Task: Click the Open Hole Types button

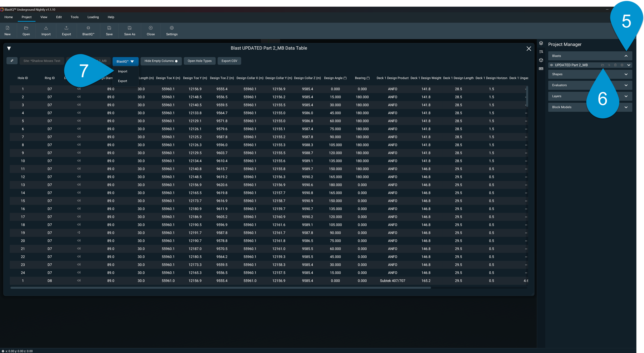Action: (200, 61)
